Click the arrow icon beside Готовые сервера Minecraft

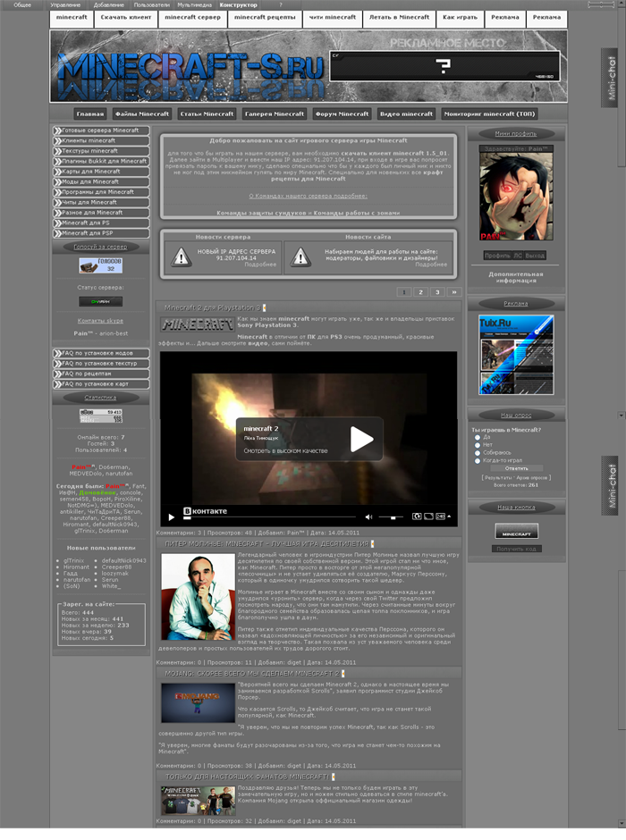(x=57, y=130)
